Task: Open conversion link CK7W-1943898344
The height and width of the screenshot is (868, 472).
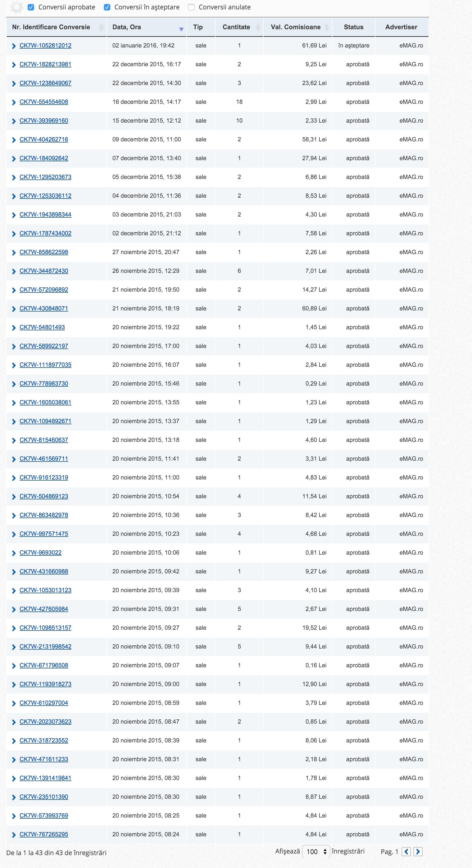Action: (x=45, y=214)
